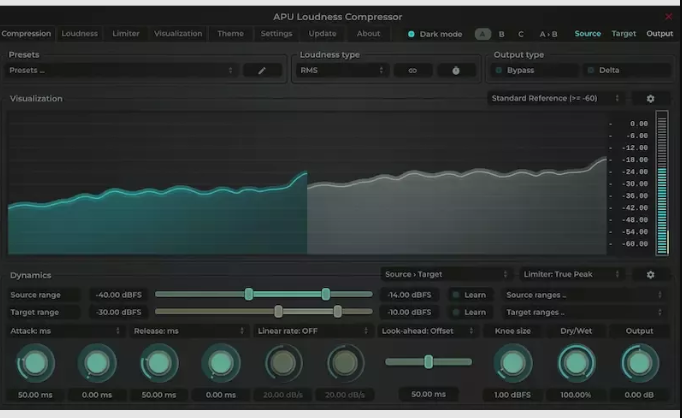
Task: Click the pencil edit icon beside Presets
Action: click(262, 71)
